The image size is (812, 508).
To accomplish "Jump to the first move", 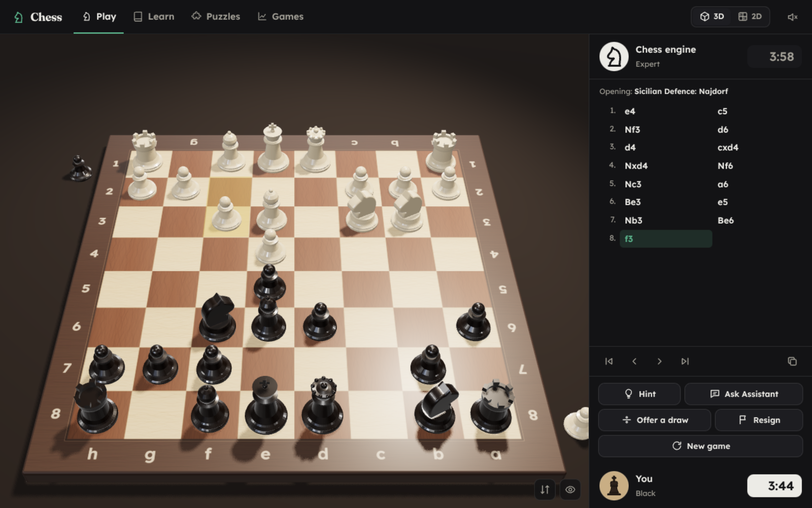I will [x=609, y=361].
